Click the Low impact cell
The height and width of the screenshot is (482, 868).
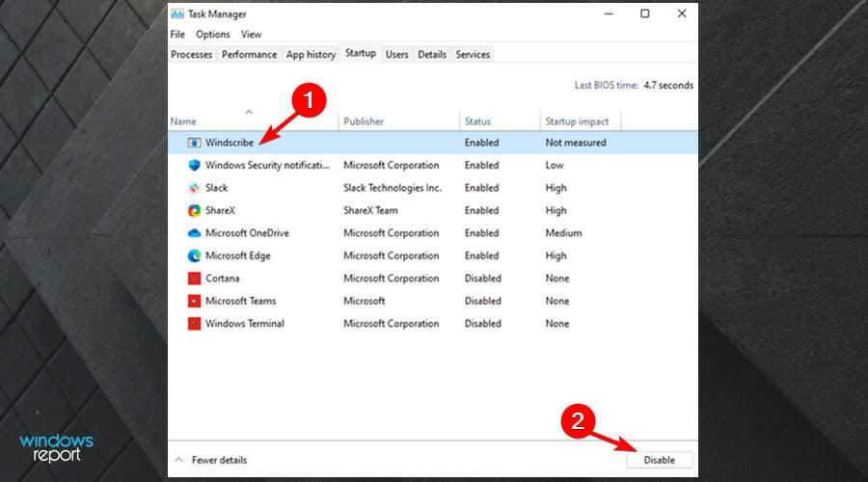point(555,166)
